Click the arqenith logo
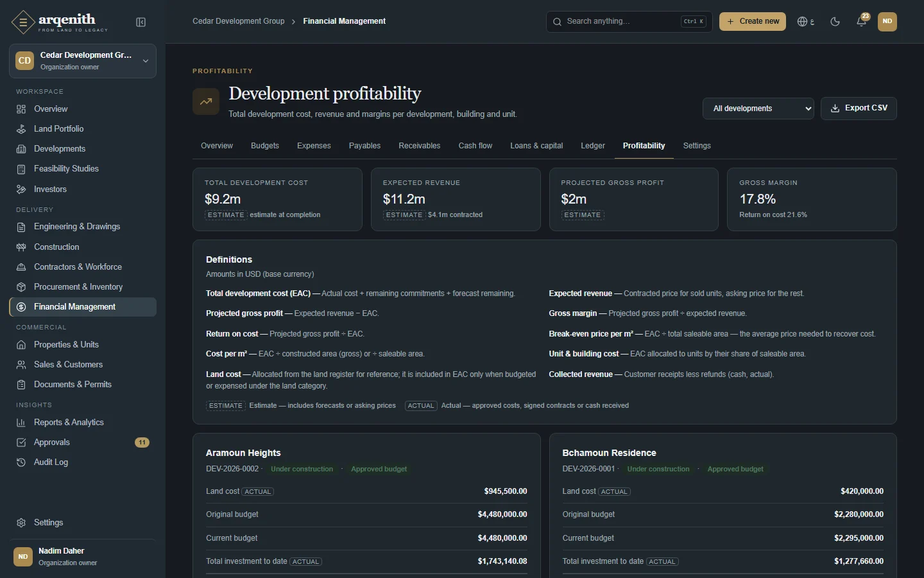The image size is (924, 578). coord(59,22)
